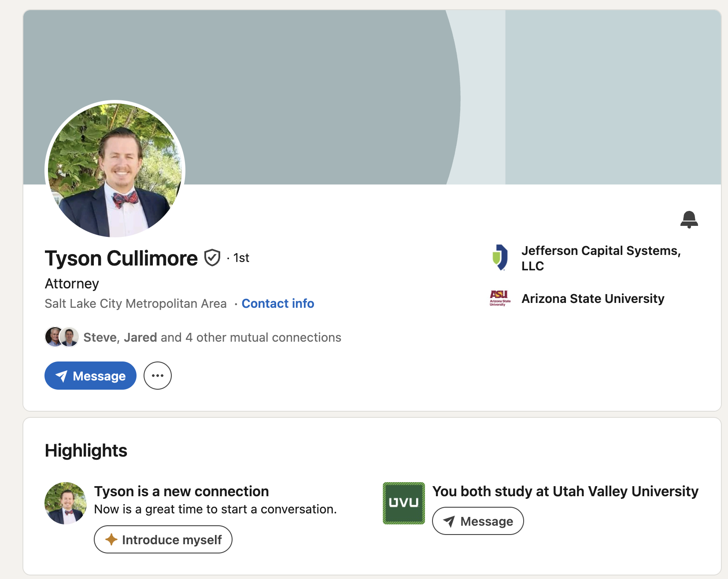Open the three-dot More actions menu
The image size is (728, 579).
coord(158,376)
